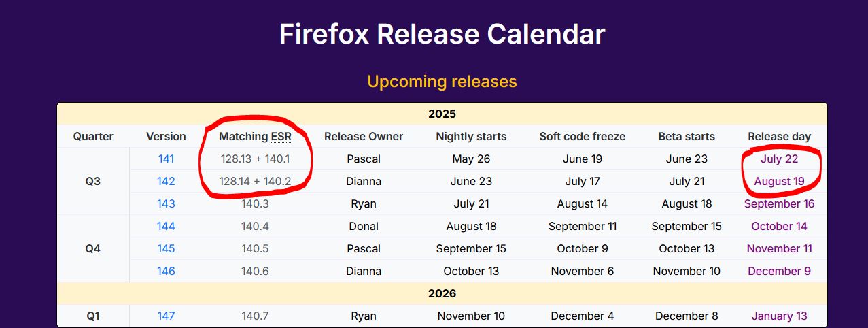Select the November 11 release day link

click(x=779, y=249)
